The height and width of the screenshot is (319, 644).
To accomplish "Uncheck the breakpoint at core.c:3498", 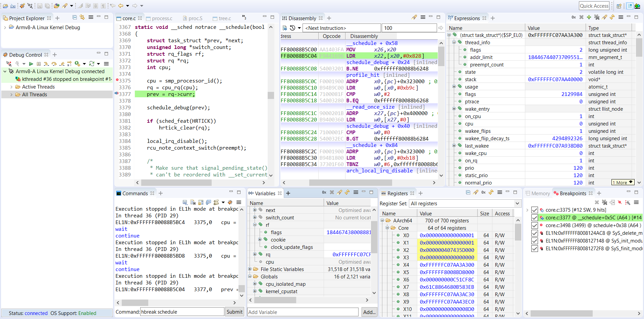I will click(534, 225).
